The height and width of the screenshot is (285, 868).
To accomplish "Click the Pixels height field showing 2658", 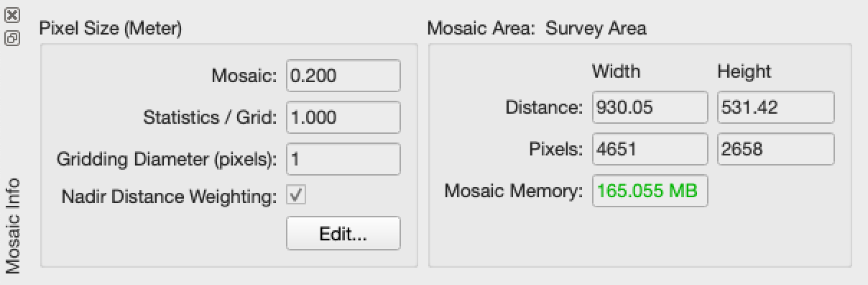I will pyautogui.click(x=776, y=149).
